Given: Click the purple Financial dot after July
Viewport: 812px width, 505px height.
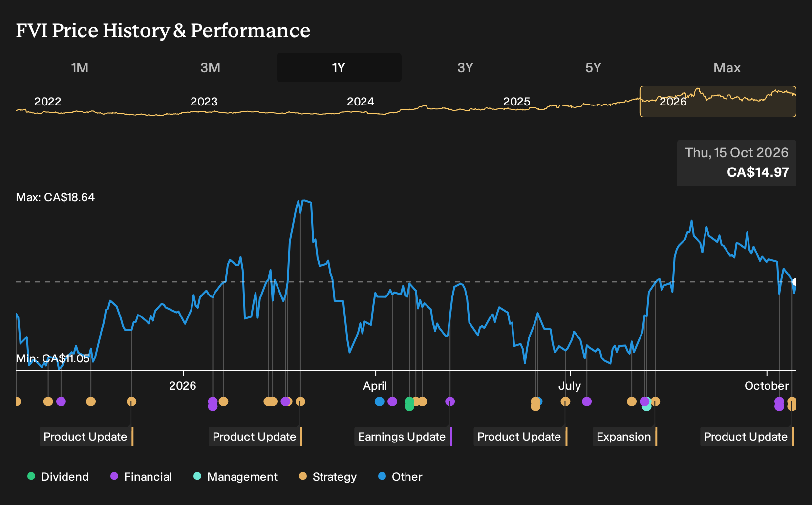Looking at the screenshot, I should [x=587, y=401].
